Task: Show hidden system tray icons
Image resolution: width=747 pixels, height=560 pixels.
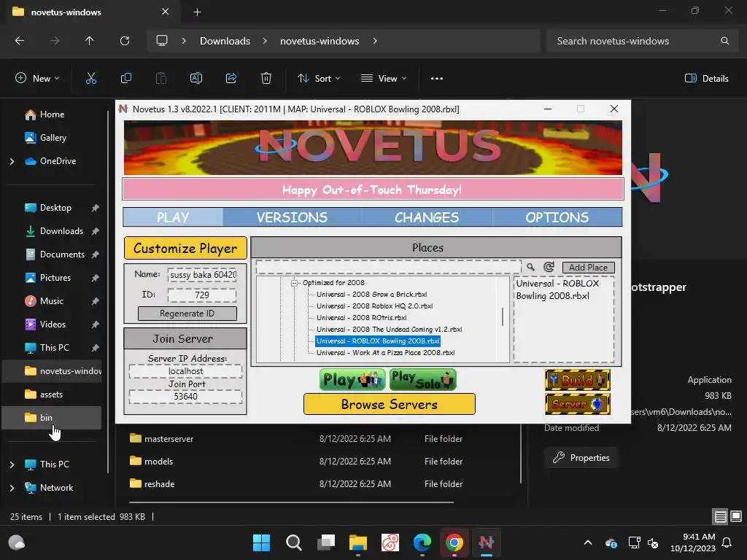Action: 588,542
